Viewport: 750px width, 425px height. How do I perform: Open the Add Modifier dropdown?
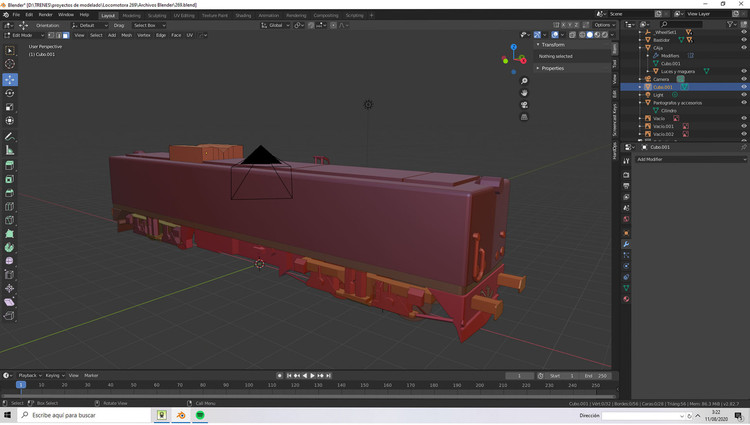[x=691, y=160]
